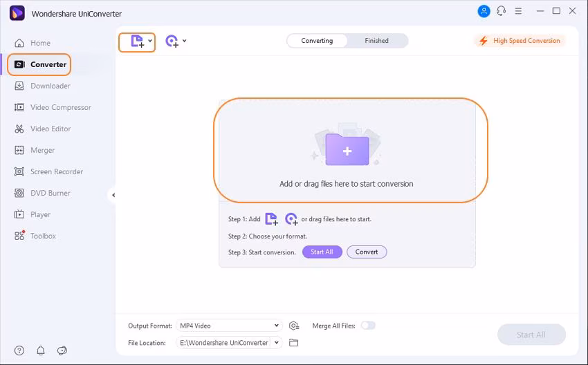Open the feedback chat icon

[62, 350]
